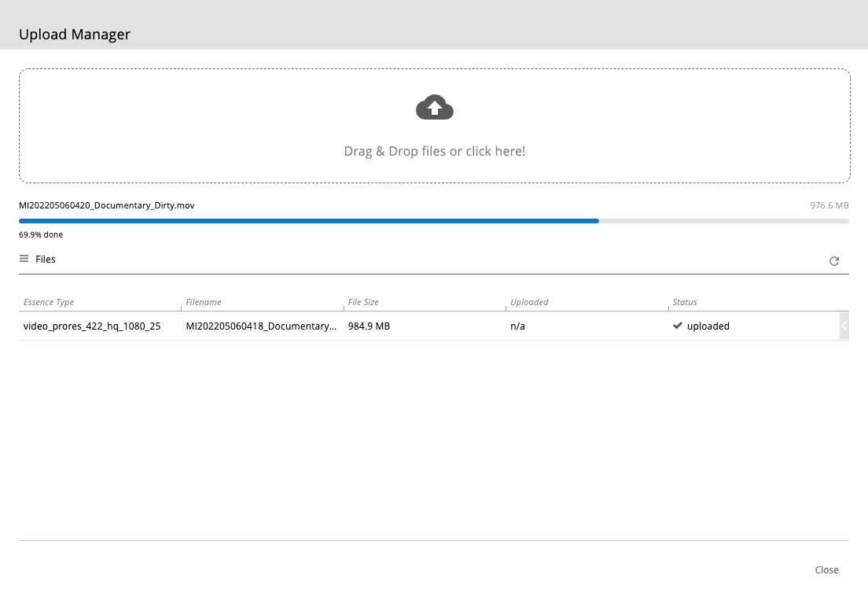Click the Close button
This screenshot has width=868, height=597.
coord(826,569)
